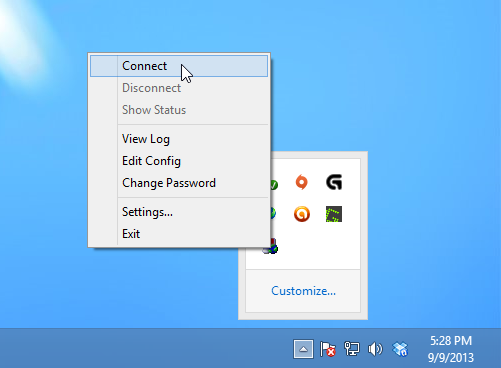Click the dark square green-dotted tray icon
This screenshot has height=368, width=501.
334,214
